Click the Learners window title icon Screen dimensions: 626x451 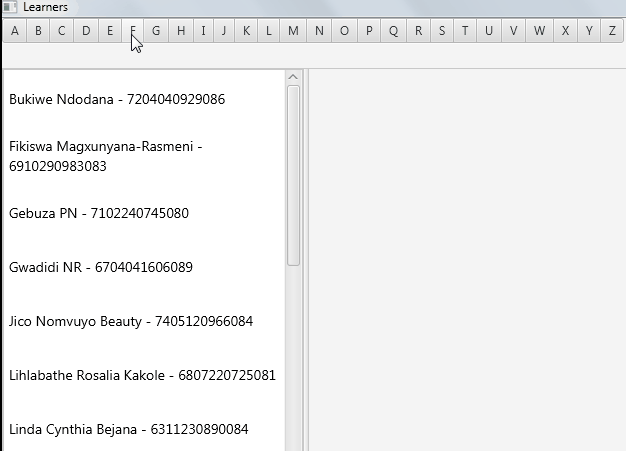[10, 7]
